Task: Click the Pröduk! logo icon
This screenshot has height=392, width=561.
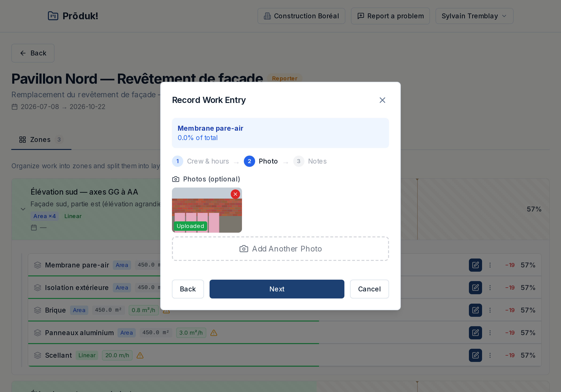Action: [x=53, y=16]
